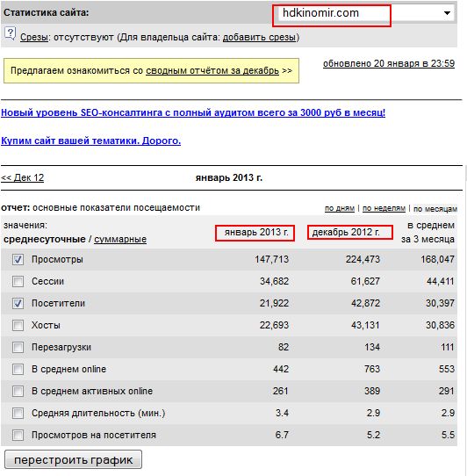Go back to Дек 12 month

tap(23, 177)
